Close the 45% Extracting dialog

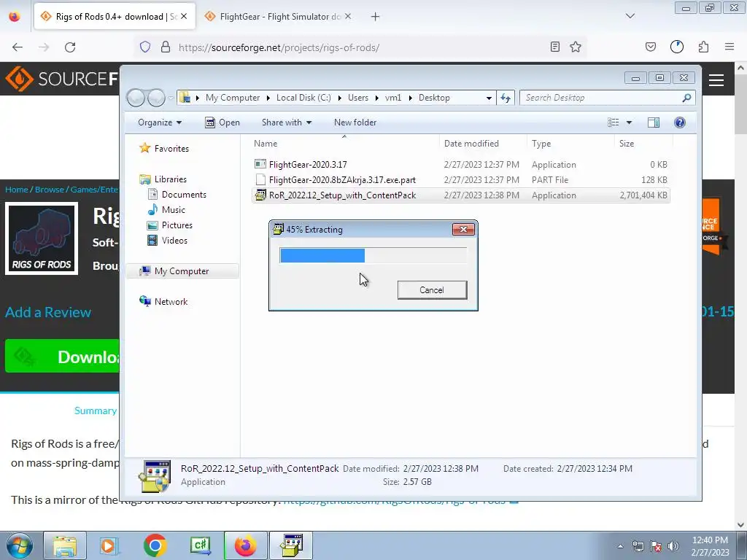[463, 230]
